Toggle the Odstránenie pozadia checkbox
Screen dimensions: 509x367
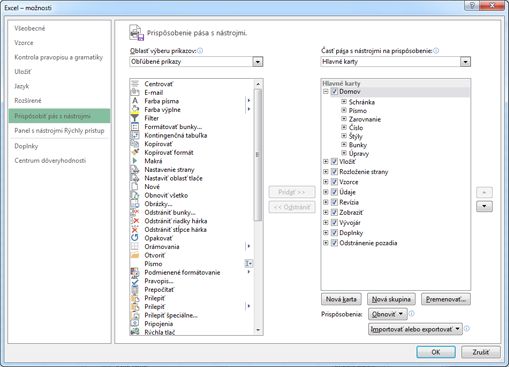coord(334,243)
